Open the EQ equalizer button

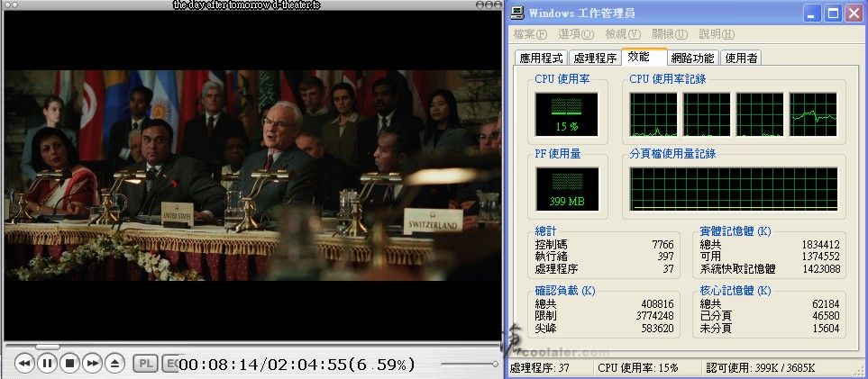[x=171, y=364]
